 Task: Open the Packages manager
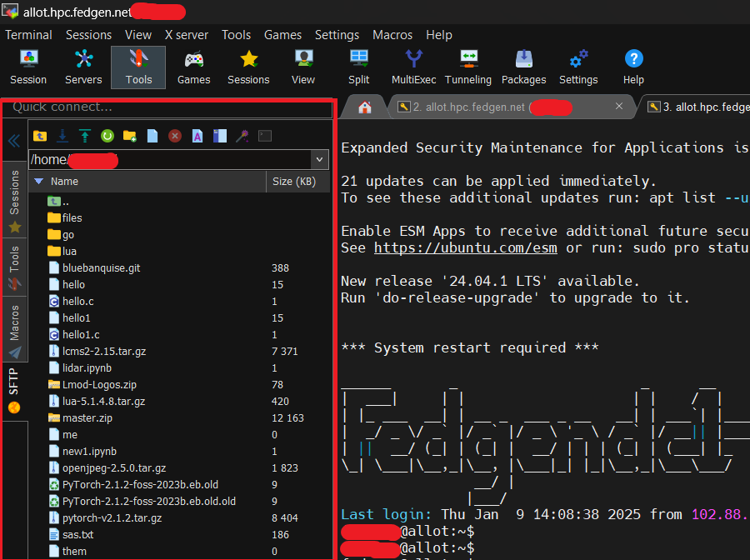pyautogui.click(x=524, y=67)
